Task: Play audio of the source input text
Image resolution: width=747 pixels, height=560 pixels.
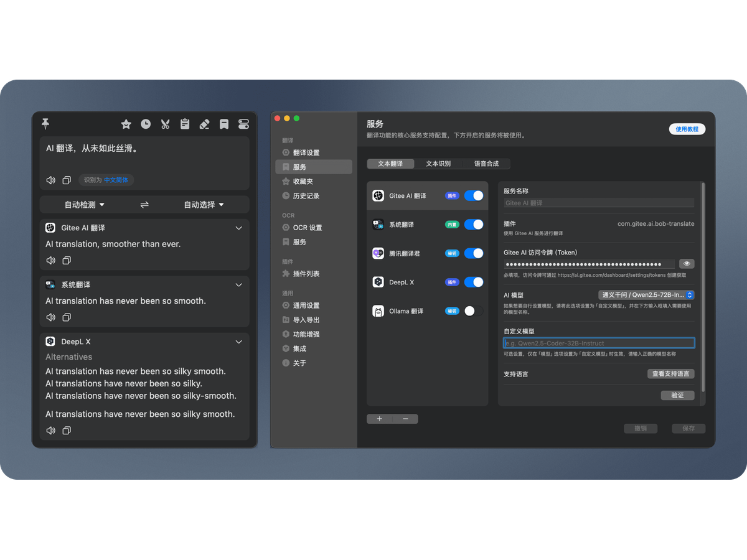Action: click(51, 180)
